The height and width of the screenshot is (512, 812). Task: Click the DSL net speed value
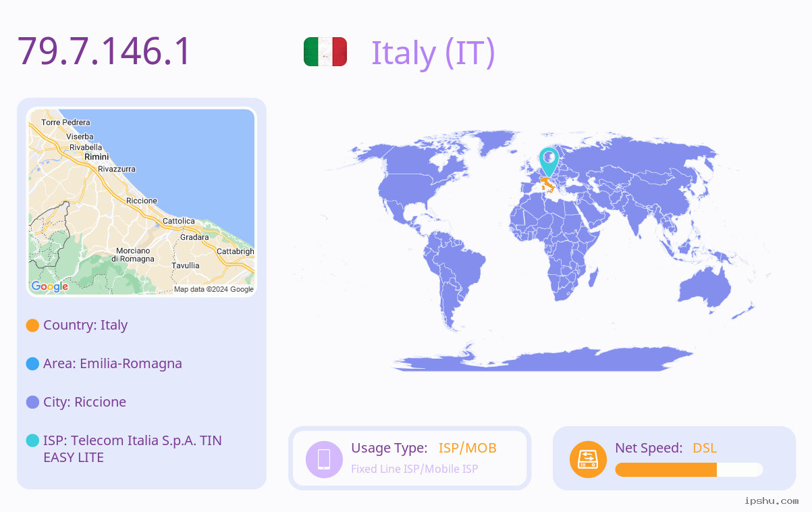(x=705, y=448)
